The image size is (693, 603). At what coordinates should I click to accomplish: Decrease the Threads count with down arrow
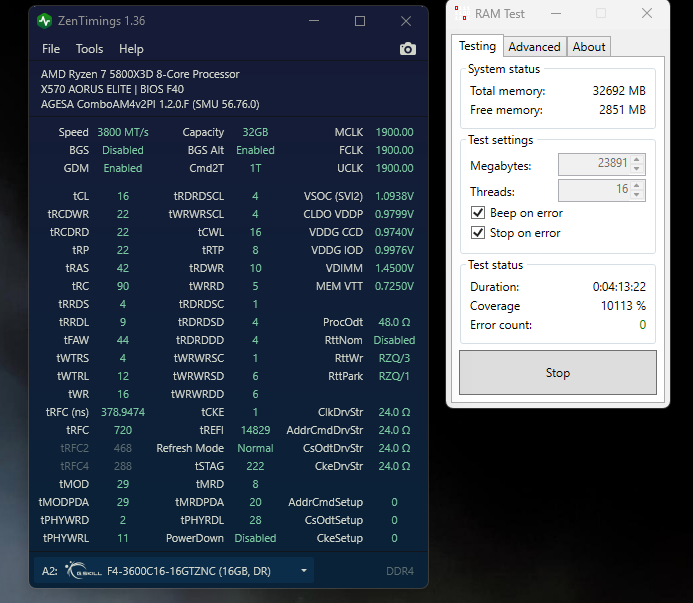[636, 195]
